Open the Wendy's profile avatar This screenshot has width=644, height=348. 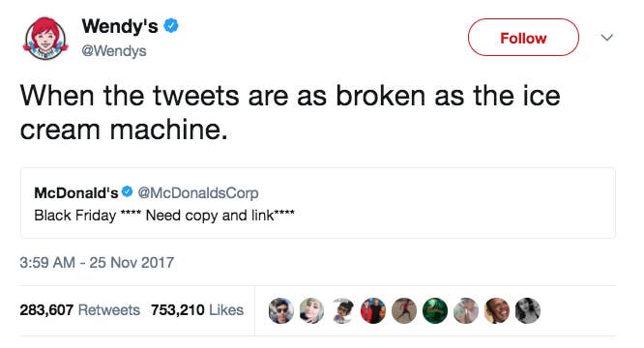pos(45,38)
